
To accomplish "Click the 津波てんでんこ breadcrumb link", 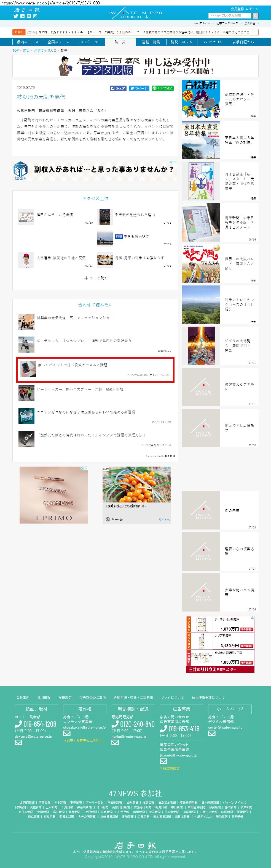I will click(x=45, y=50).
